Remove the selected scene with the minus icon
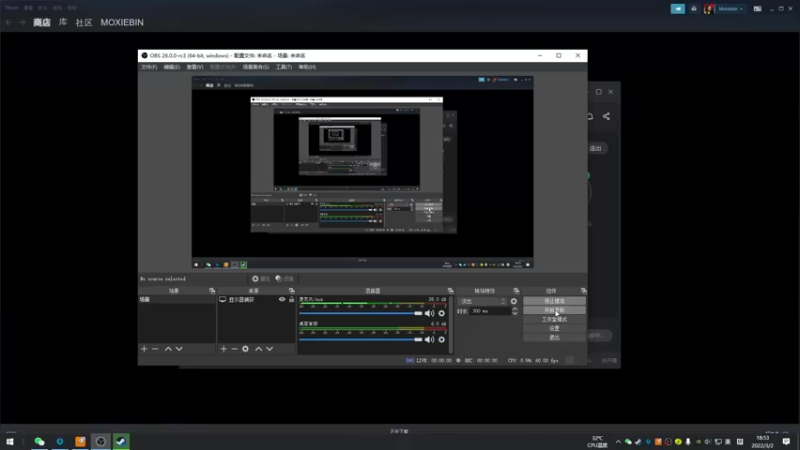Screen dimensions: 800x450 tap(155, 349)
